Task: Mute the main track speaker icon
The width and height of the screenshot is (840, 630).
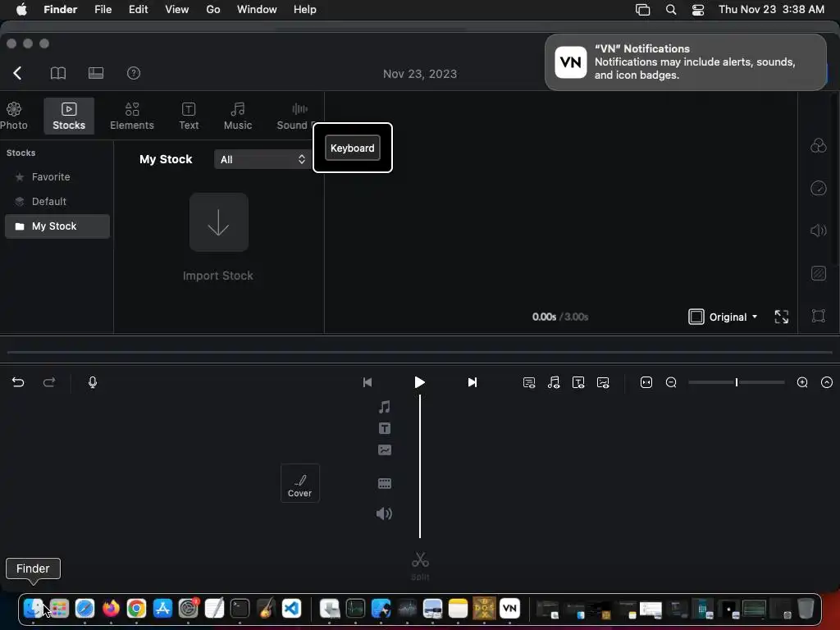Action: pos(384,514)
